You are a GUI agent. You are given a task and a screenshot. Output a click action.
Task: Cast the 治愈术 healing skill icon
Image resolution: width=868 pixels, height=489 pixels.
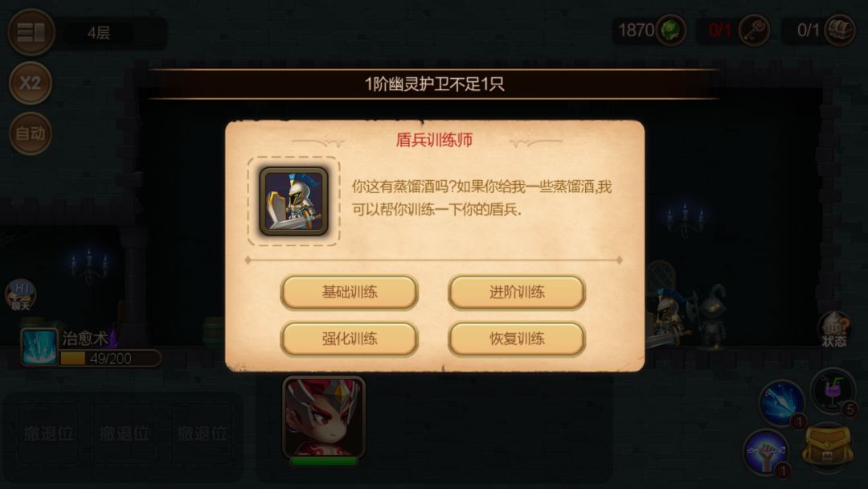tap(39, 347)
